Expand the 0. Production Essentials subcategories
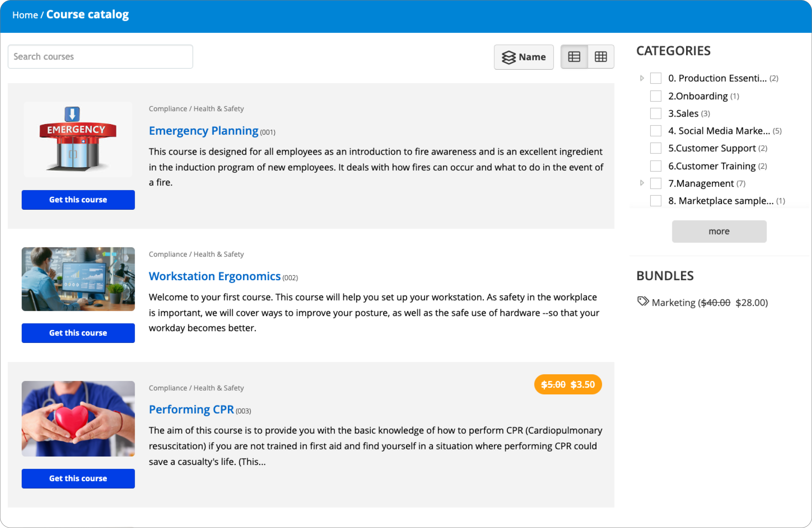Viewport: 812px width, 528px height. pyautogui.click(x=642, y=78)
